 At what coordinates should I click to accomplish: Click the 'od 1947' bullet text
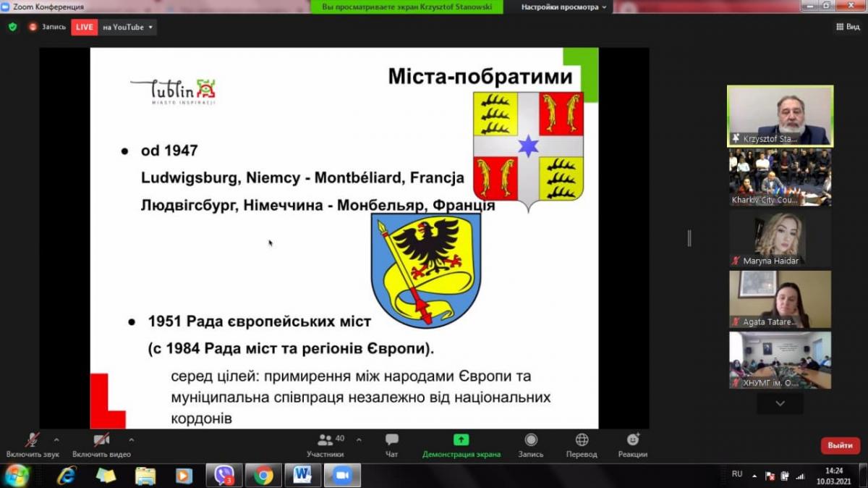click(x=169, y=151)
